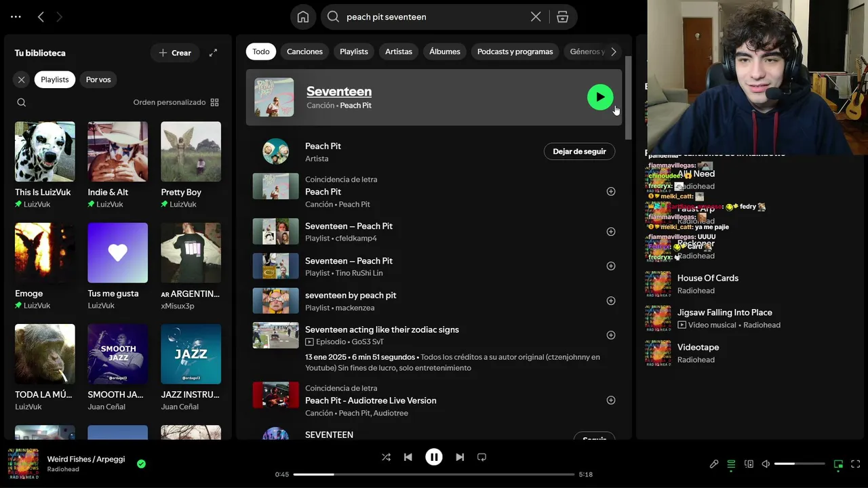The width and height of the screenshot is (868, 488).
Task: Skip to the previous track
Action: [x=408, y=457]
